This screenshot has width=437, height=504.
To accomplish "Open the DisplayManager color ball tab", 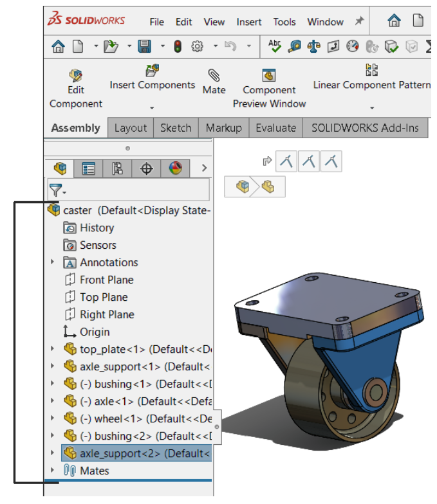I will [x=175, y=168].
